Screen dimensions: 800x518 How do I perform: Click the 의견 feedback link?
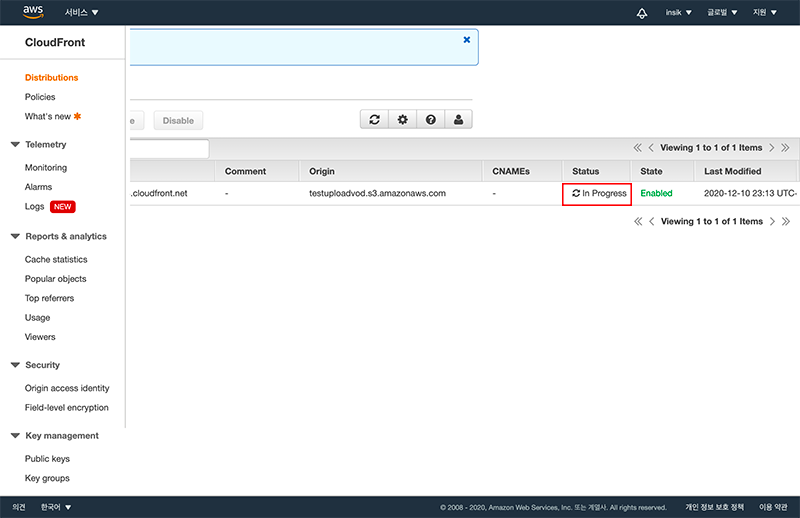[x=19, y=507]
